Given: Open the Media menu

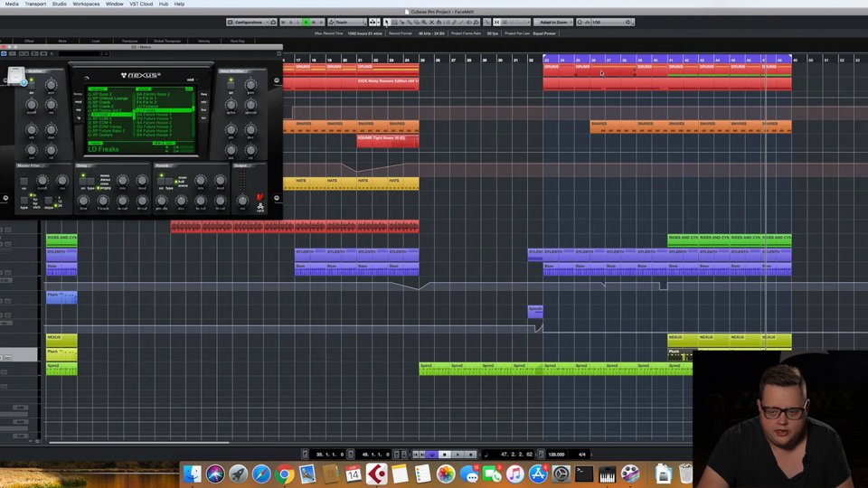Looking at the screenshot, I should coord(11,4).
